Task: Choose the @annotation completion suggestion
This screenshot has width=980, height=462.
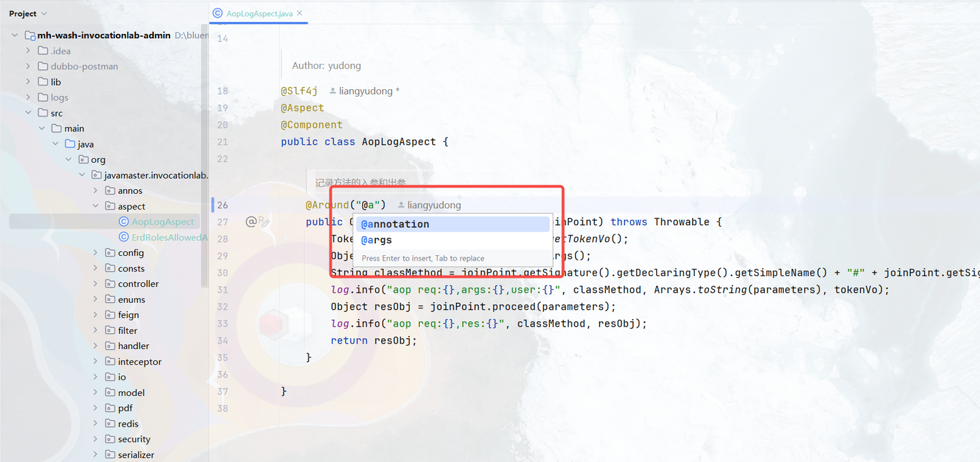Action: click(395, 223)
